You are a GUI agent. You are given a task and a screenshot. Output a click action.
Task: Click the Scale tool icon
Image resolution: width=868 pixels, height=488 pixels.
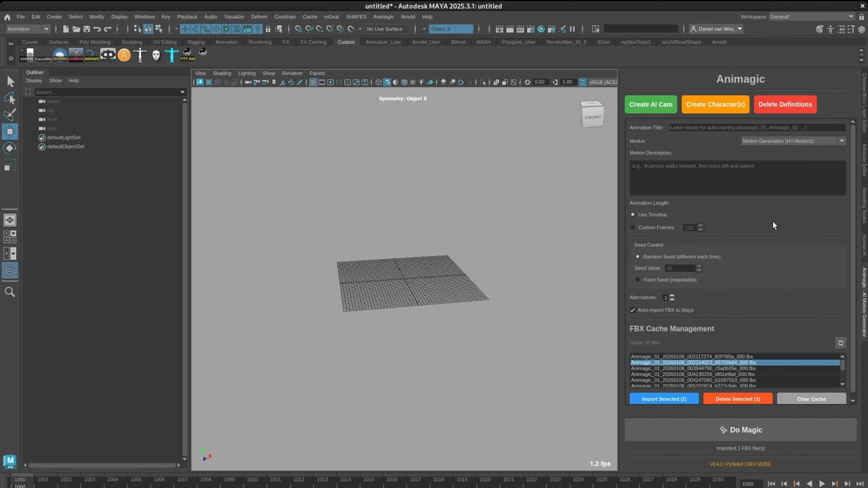tap(10, 165)
